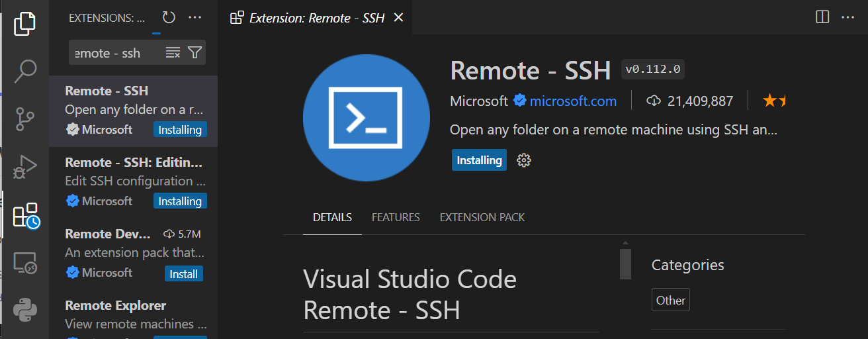Click the EXTENSIONS panel title
Viewport: 868px width, 339px height.
click(107, 18)
